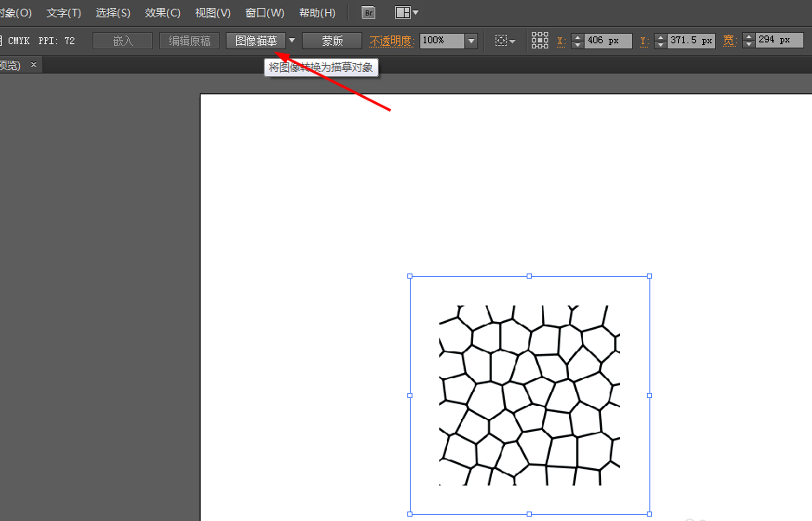The height and width of the screenshot is (521, 812).
Task: Close the document tab with the X
Action: [34, 65]
